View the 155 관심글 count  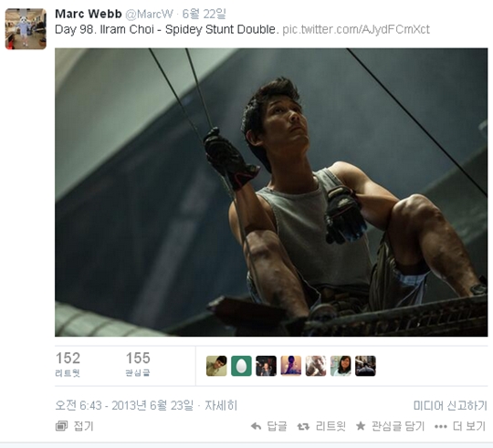pos(138,364)
